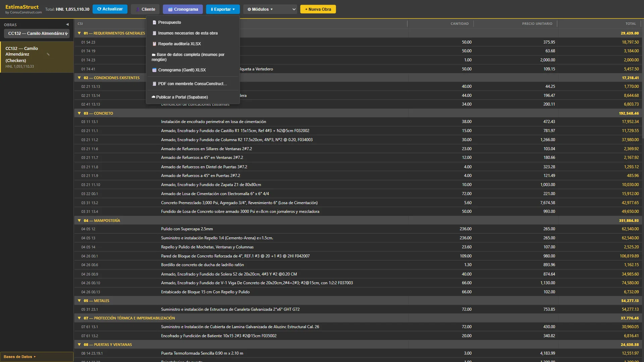The image size is (644, 362).
Task: Click the CSI column header
Action: (x=80, y=24)
